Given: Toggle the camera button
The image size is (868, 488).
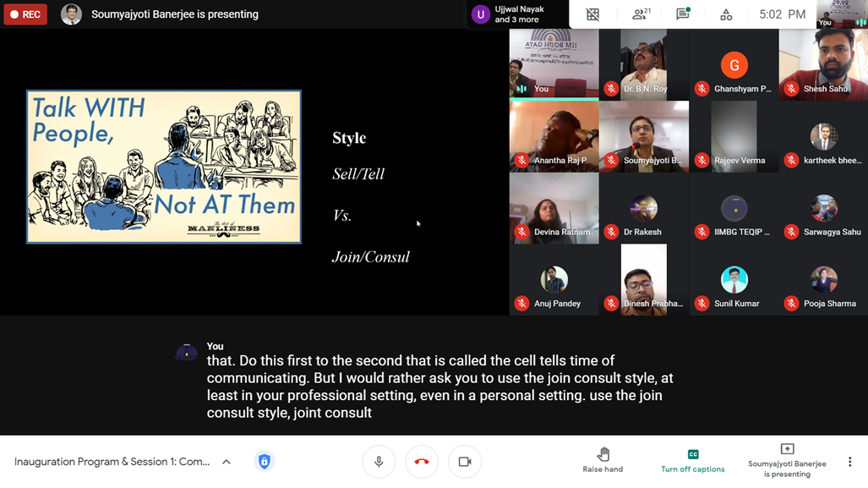Looking at the screenshot, I should (x=464, y=462).
